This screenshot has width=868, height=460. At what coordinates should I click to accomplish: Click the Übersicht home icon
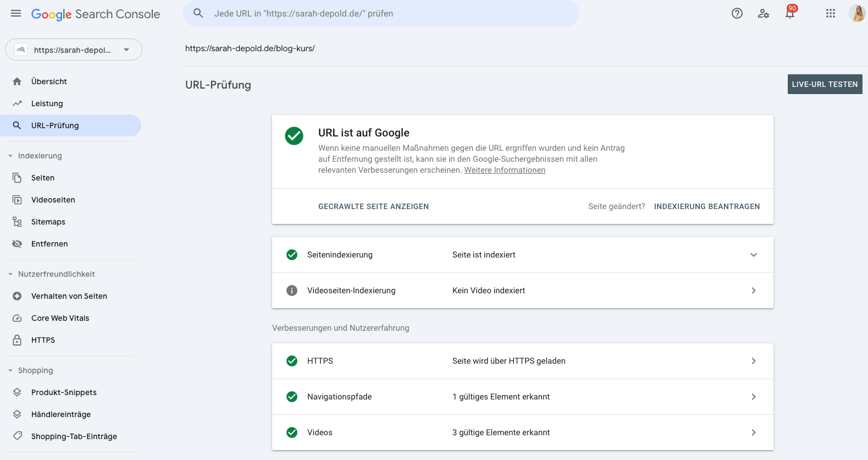pyautogui.click(x=17, y=81)
